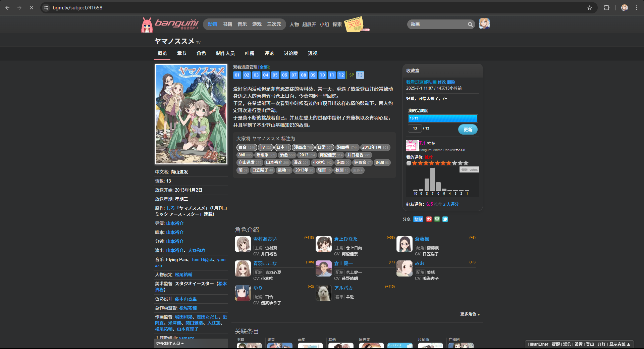The width and height of the screenshot is (644, 349).
Task: Toggle 显示春菜 mascot display
Action: (x=620, y=344)
